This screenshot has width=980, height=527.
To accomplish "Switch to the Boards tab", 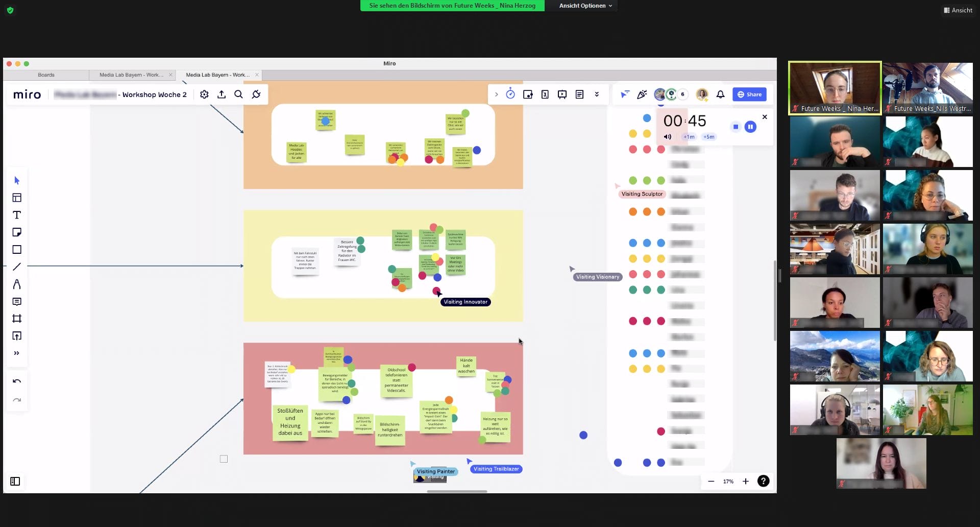I will pyautogui.click(x=46, y=75).
